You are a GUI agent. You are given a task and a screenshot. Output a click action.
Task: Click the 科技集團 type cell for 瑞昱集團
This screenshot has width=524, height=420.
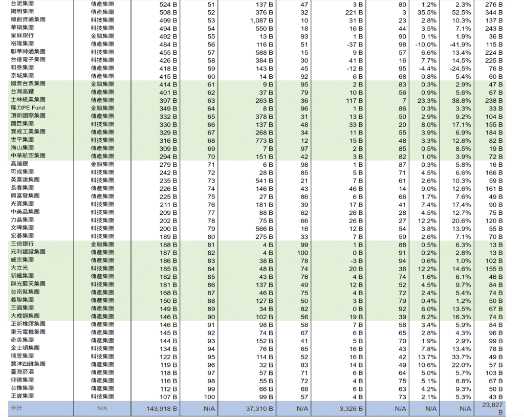click(102, 357)
